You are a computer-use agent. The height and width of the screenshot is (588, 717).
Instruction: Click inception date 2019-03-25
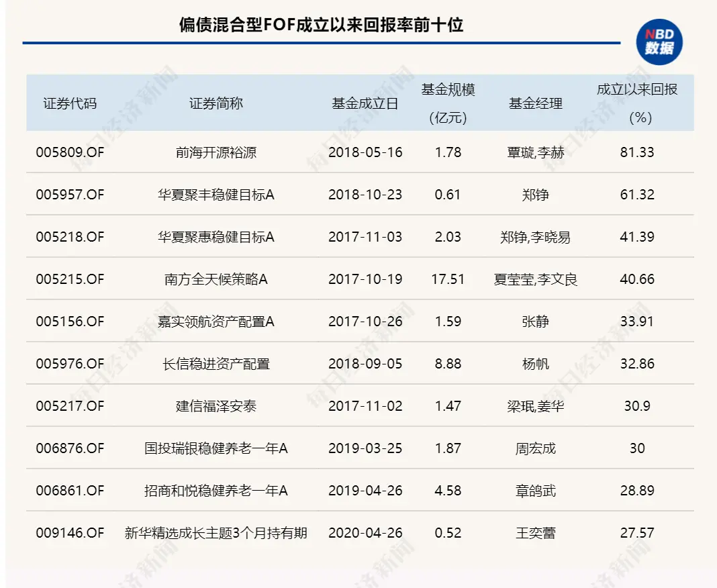[x=365, y=448]
